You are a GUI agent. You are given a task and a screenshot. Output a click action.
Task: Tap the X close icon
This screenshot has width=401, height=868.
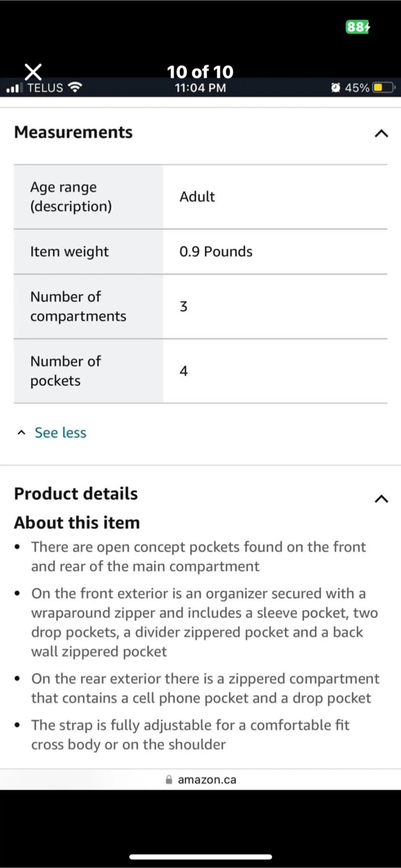33,72
